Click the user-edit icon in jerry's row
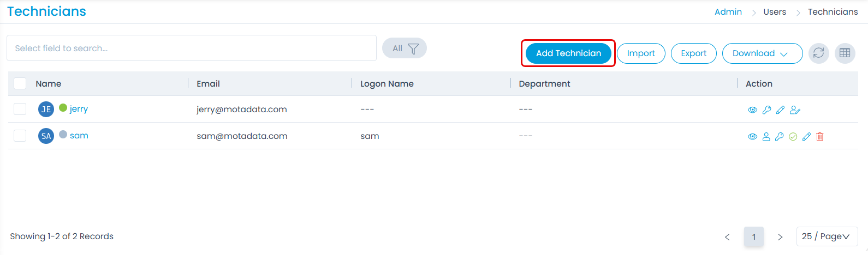This screenshot has width=868, height=255. click(795, 110)
